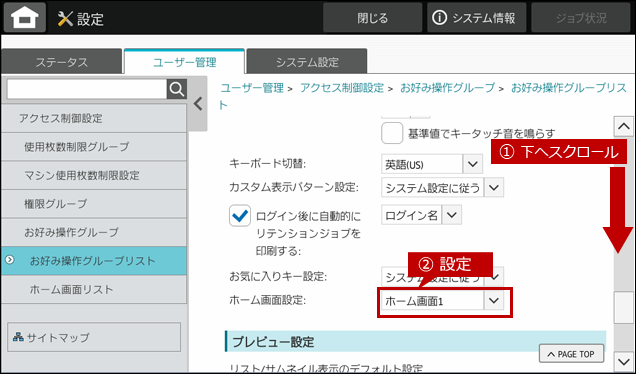Click ジョブ状況 button
636x374 pixels.
pyautogui.click(x=581, y=18)
